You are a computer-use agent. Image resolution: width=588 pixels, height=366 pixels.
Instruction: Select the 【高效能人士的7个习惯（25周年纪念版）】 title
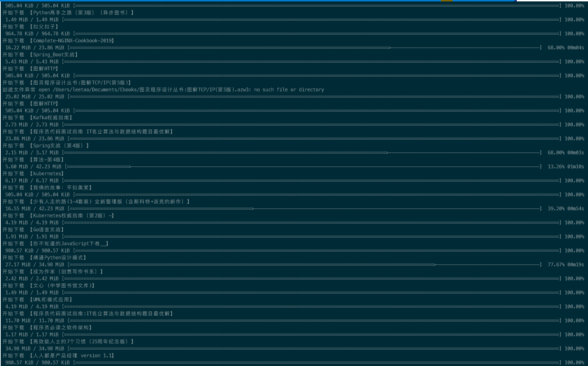(x=81, y=342)
